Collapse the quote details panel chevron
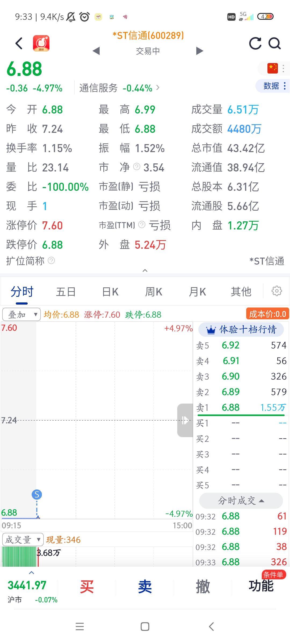 pyautogui.click(x=145, y=270)
